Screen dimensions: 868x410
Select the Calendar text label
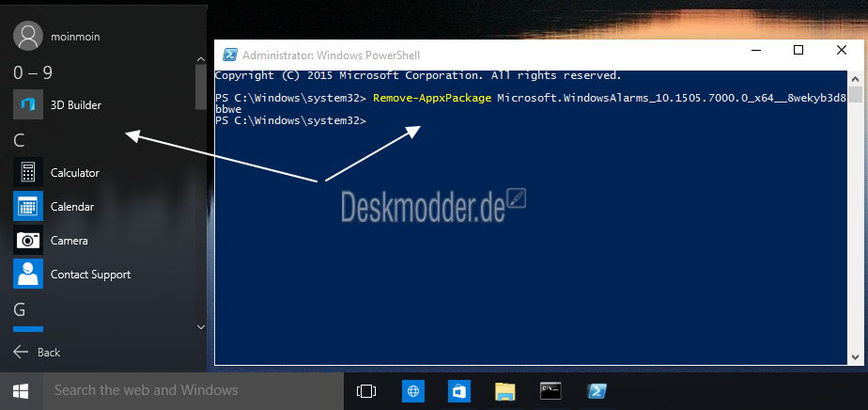[72, 207]
